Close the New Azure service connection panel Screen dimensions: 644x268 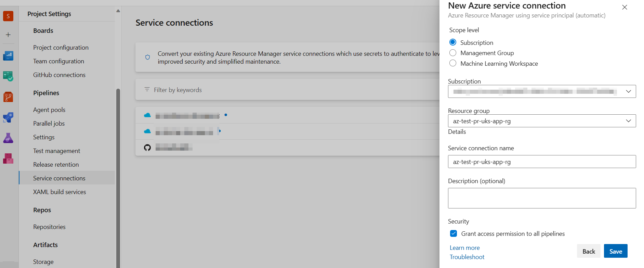point(625,7)
